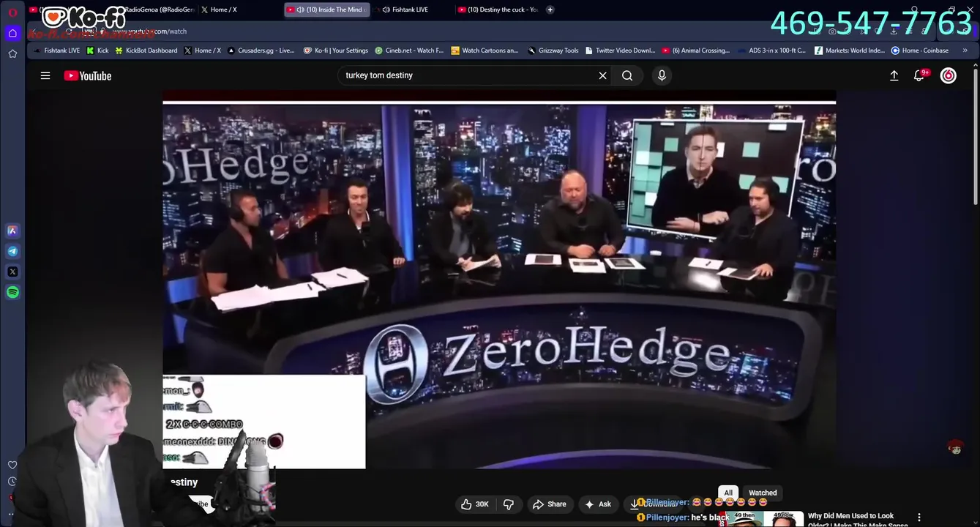The image size is (980, 527).
Task: Open the YouTube account avatar menu
Action: [948, 75]
